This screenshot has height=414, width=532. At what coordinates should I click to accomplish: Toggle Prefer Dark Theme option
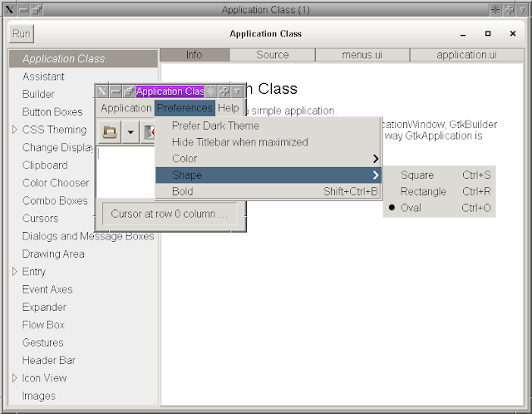point(268,126)
